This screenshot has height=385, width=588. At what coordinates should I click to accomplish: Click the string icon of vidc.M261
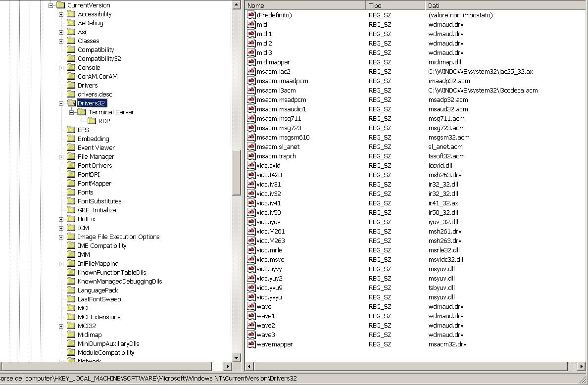click(251, 231)
